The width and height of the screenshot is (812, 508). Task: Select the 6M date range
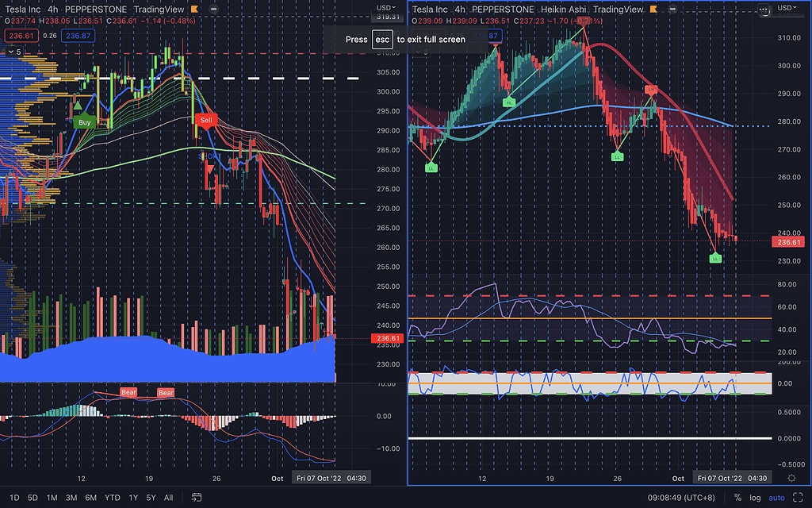point(91,497)
